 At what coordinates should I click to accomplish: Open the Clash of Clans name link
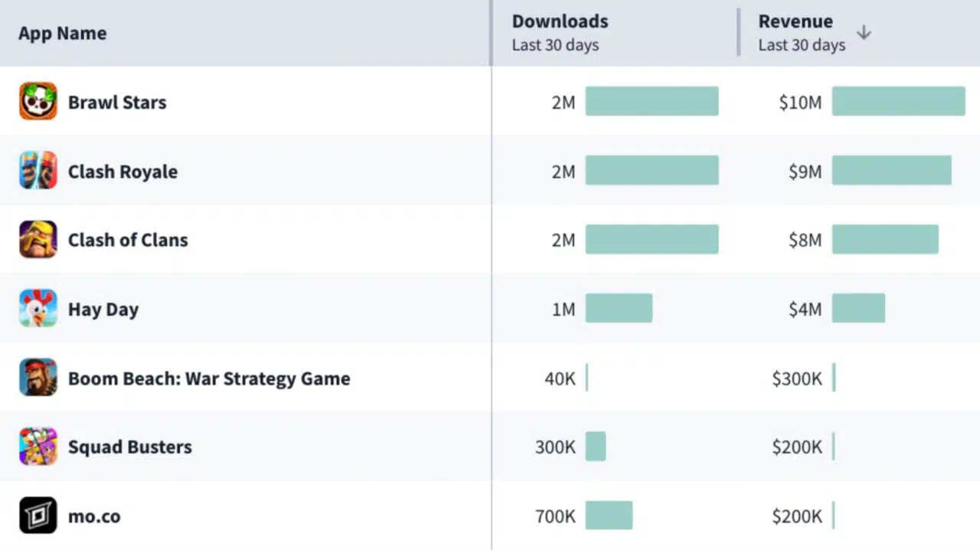pyautogui.click(x=128, y=240)
